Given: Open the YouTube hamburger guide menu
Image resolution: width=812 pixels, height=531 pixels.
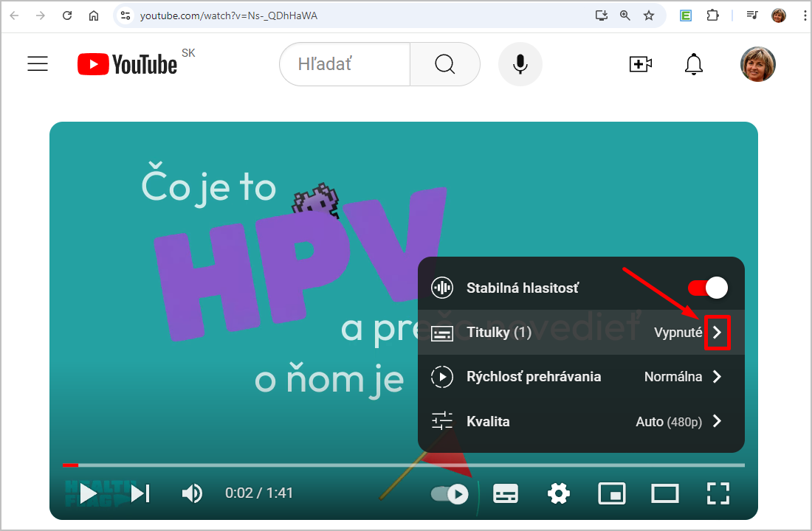Looking at the screenshot, I should click(x=38, y=63).
